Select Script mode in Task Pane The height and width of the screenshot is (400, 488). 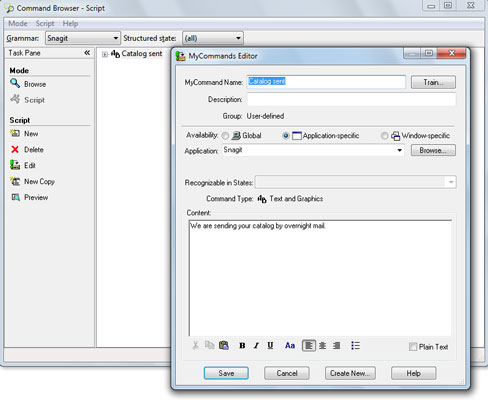(28, 100)
